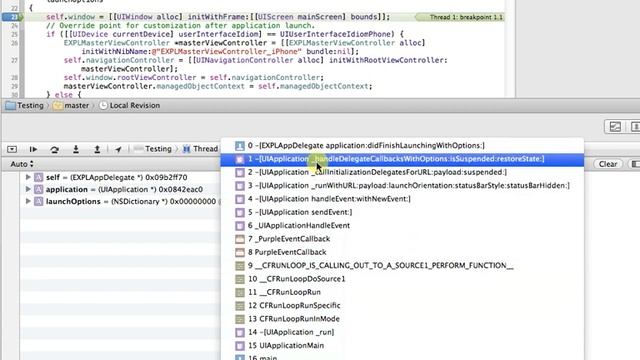Open Testing process in debug jump bar
Screen dimensions: 640x360
pyautogui.click(x=153, y=149)
